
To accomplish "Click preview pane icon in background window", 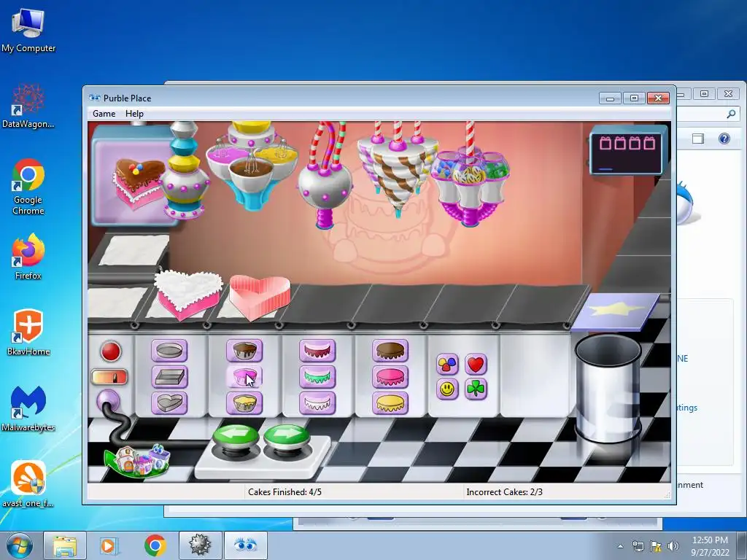I will tap(698, 139).
